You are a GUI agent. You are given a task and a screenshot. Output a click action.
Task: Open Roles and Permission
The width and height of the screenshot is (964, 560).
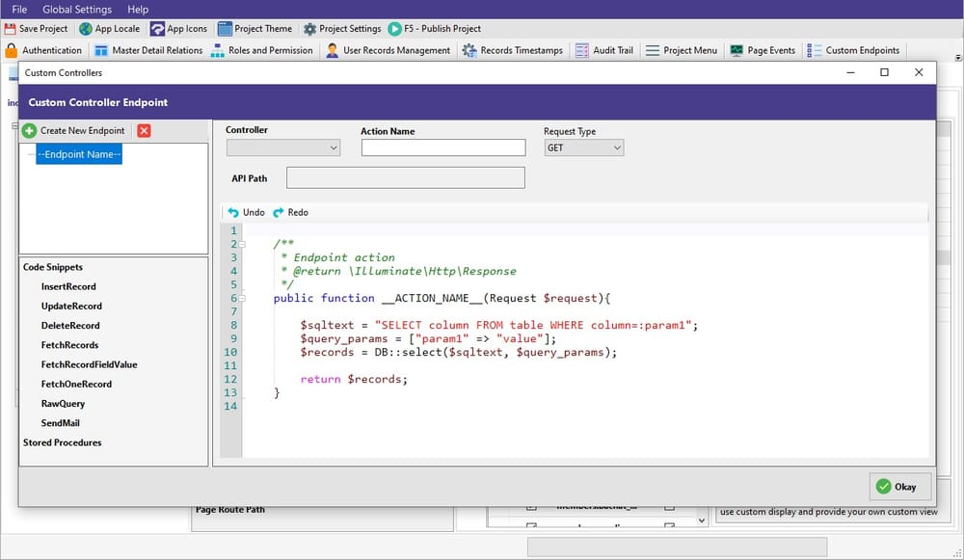click(261, 50)
